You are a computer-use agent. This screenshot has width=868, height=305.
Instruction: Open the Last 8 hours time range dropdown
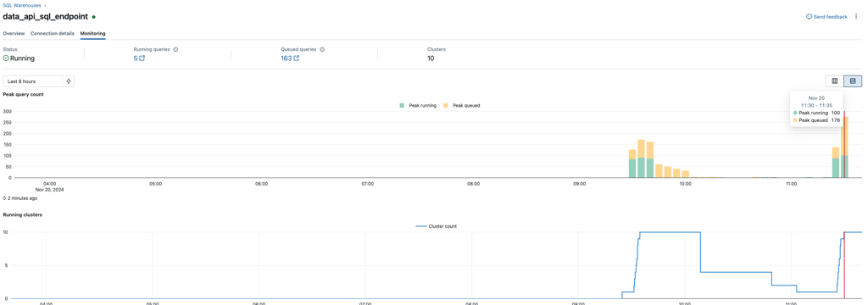33,81
